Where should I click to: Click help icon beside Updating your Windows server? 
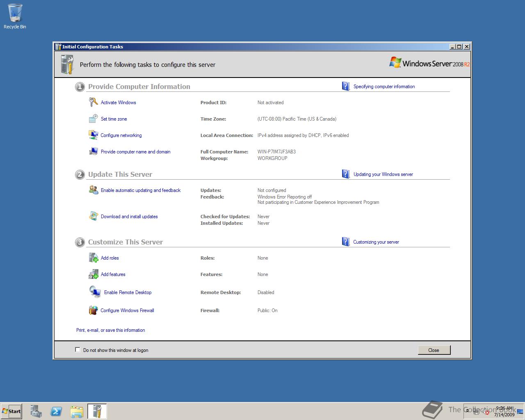346,174
